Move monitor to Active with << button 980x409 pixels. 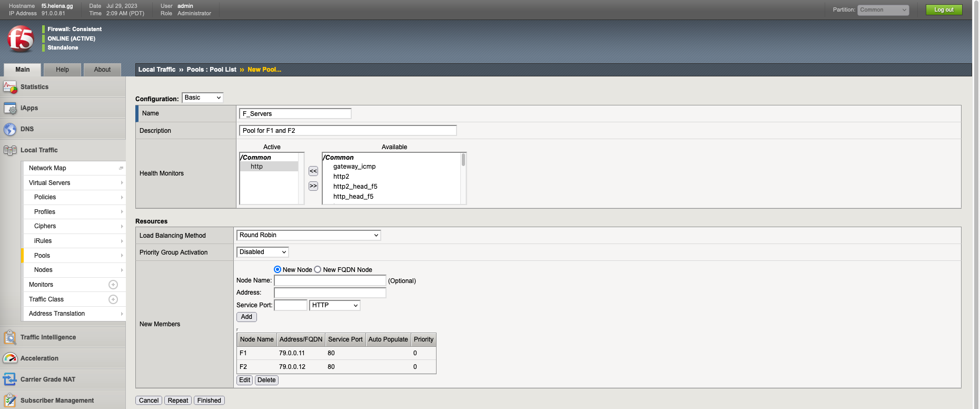(x=313, y=171)
